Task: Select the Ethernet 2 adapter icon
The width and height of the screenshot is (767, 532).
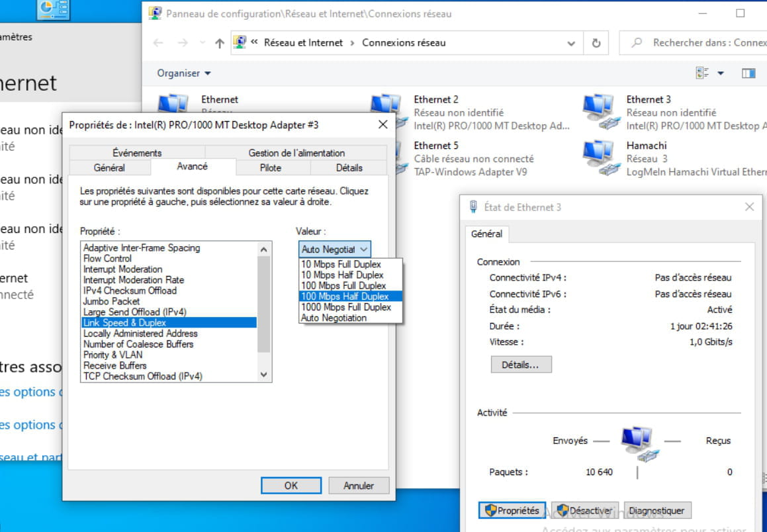Action: point(389,111)
